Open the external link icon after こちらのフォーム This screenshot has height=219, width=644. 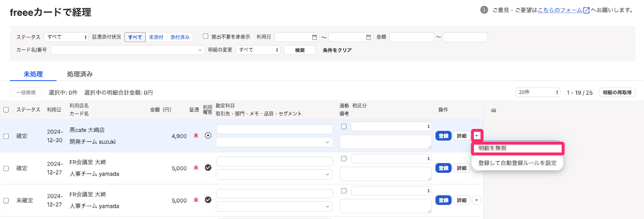586,10
